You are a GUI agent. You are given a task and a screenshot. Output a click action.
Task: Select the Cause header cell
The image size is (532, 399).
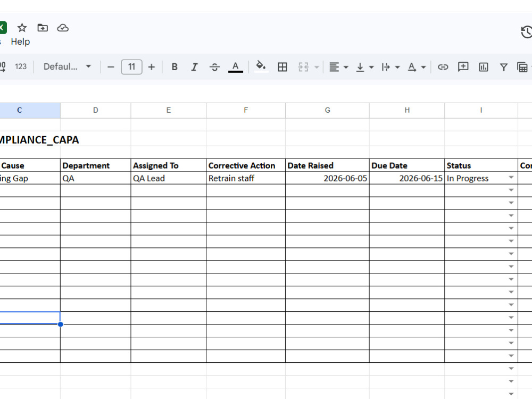(30, 165)
